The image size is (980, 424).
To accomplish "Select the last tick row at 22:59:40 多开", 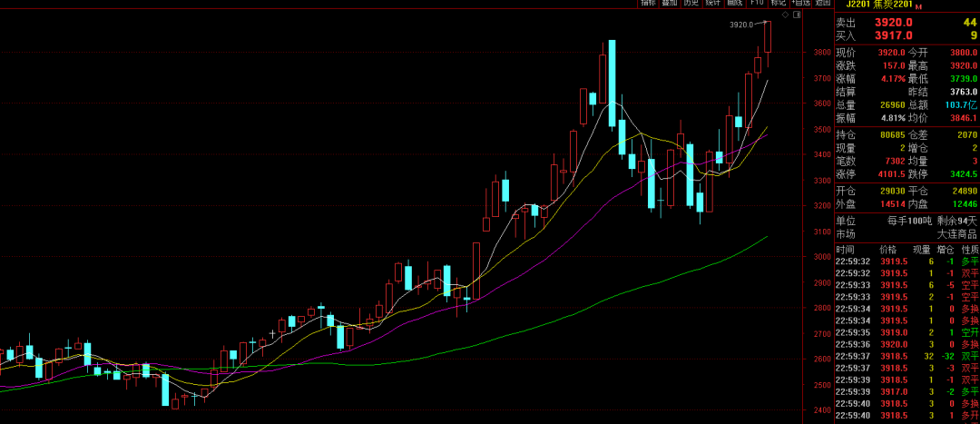I will point(907,415).
